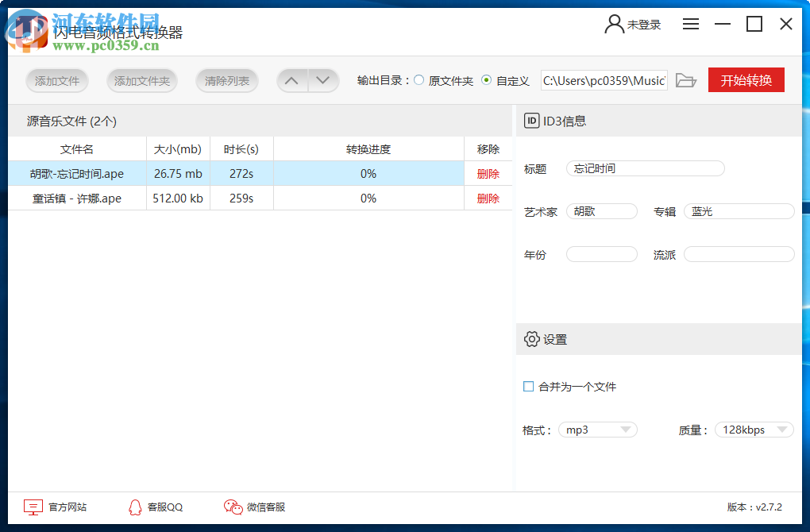Click the 未登录 user avatar icon

(x=614, y=24)
